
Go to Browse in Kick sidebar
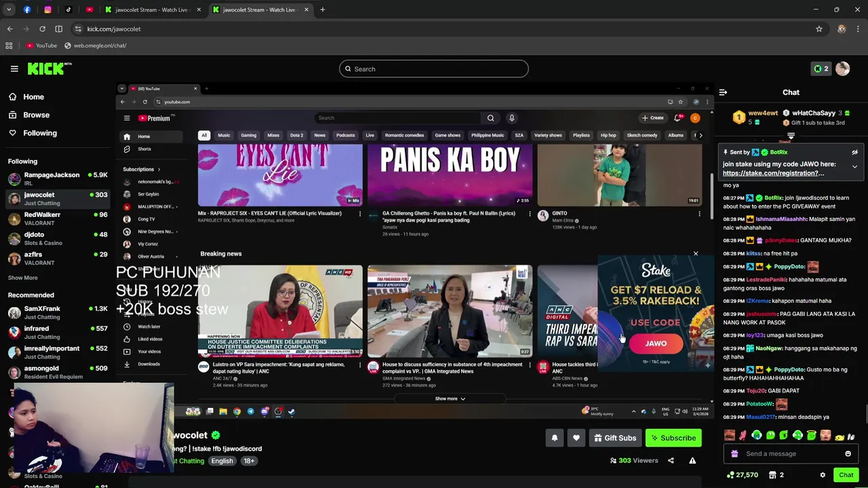pyautogui.click(x=36, y=115)
